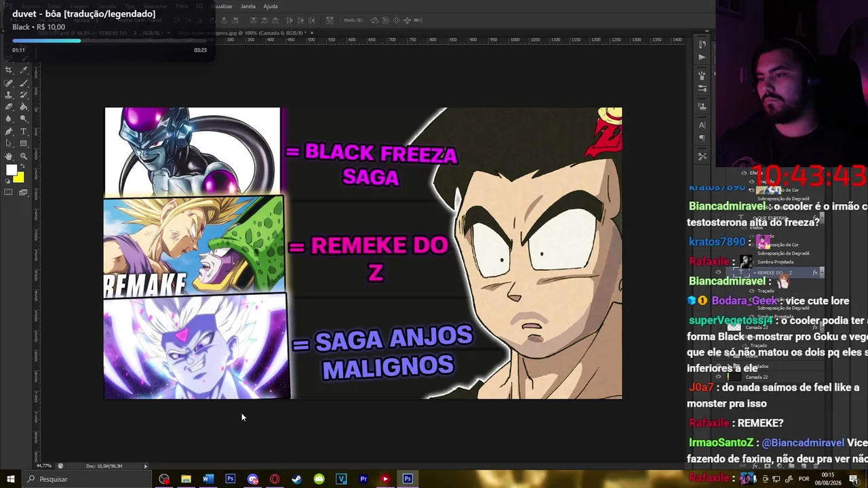
Task: Select the Horizontal Type tool
Action: (x=24, y=131)
